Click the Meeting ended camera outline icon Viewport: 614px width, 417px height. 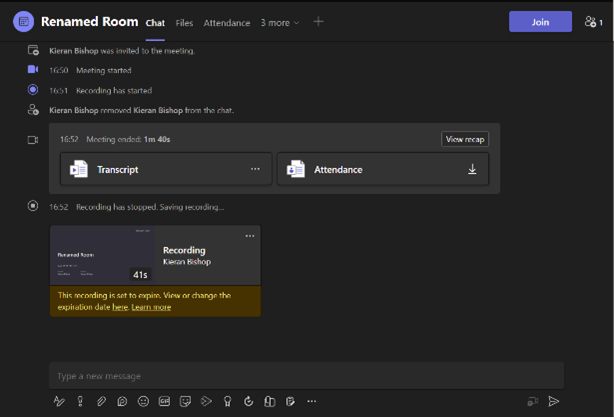[33, 140]
